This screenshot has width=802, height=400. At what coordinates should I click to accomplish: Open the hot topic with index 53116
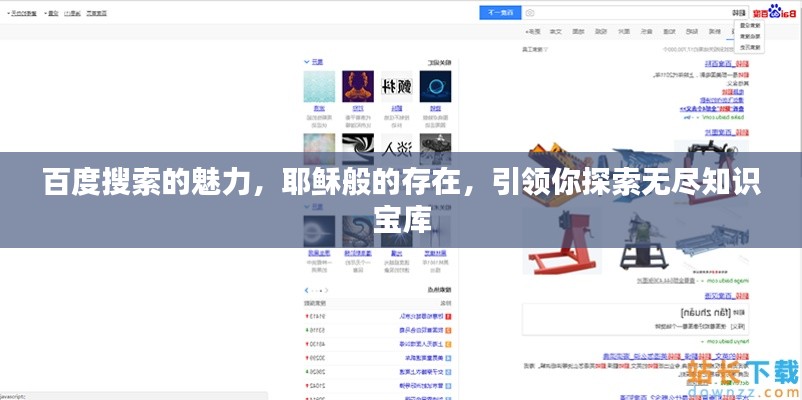pos(420,330)
